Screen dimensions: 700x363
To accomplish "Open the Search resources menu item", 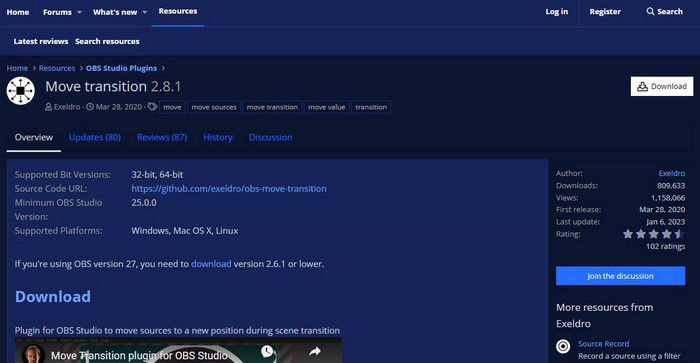I will tap(107, 41).
